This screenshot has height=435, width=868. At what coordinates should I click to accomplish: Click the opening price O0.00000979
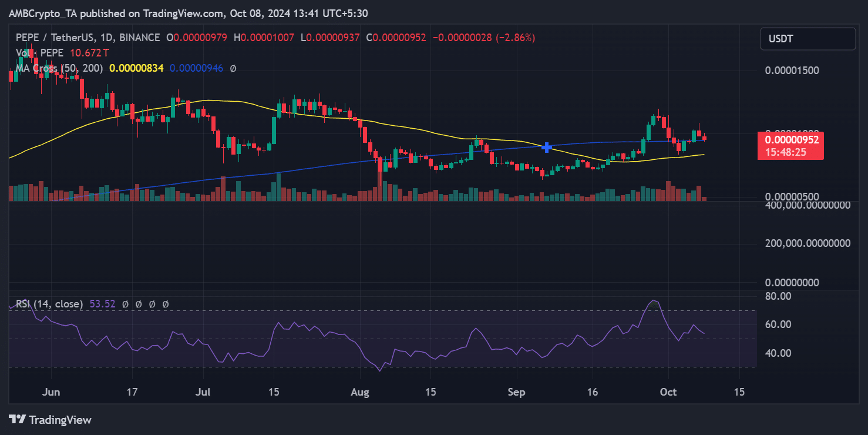tap(198, 38)
